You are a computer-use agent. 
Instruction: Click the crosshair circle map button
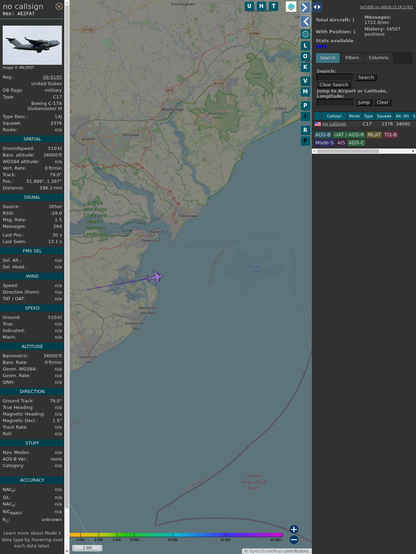[x=305, y=34]
